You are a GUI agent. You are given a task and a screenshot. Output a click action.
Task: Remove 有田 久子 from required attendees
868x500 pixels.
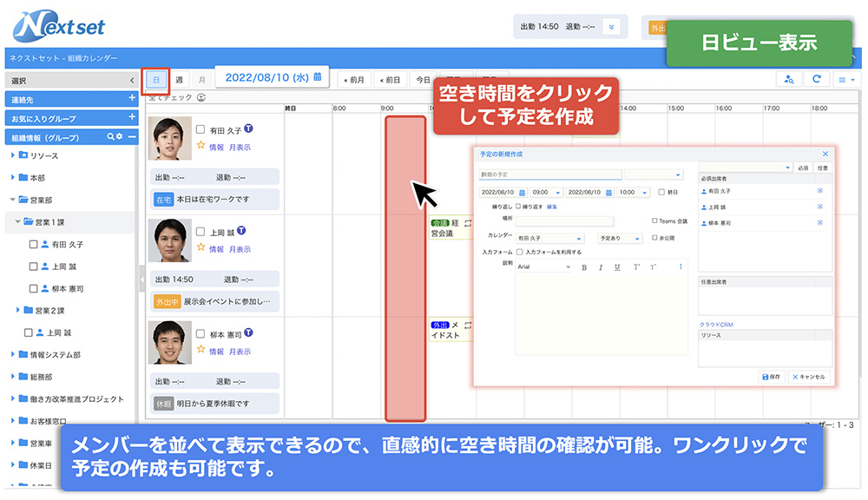coord(820,191)
